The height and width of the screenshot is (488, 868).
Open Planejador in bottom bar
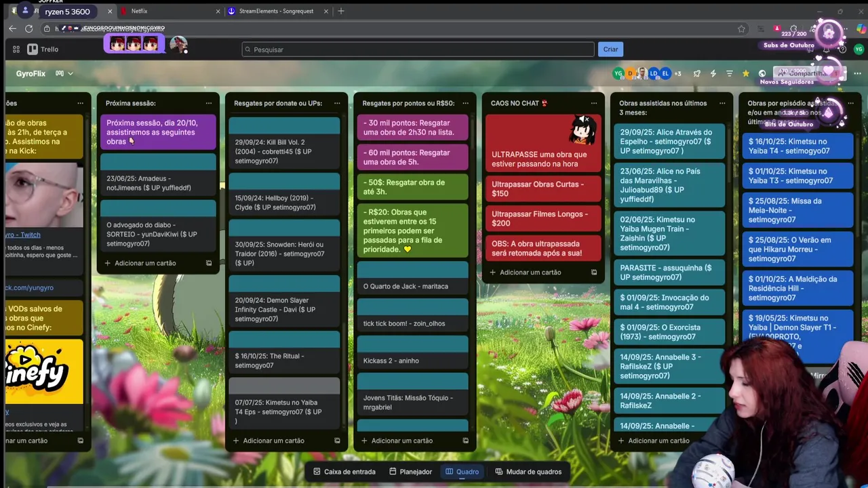[411, 472]
